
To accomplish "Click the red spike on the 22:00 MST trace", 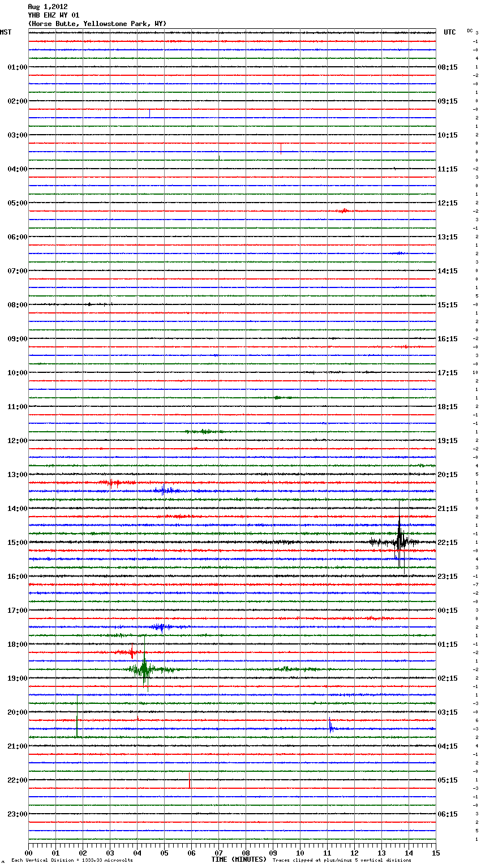I will pos(190,780).
